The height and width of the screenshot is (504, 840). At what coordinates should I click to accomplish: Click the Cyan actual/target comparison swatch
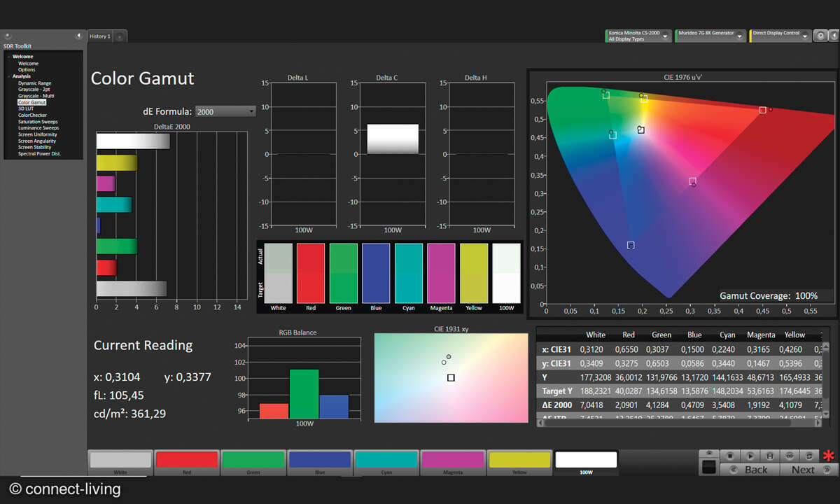click(x=409, y=272)
